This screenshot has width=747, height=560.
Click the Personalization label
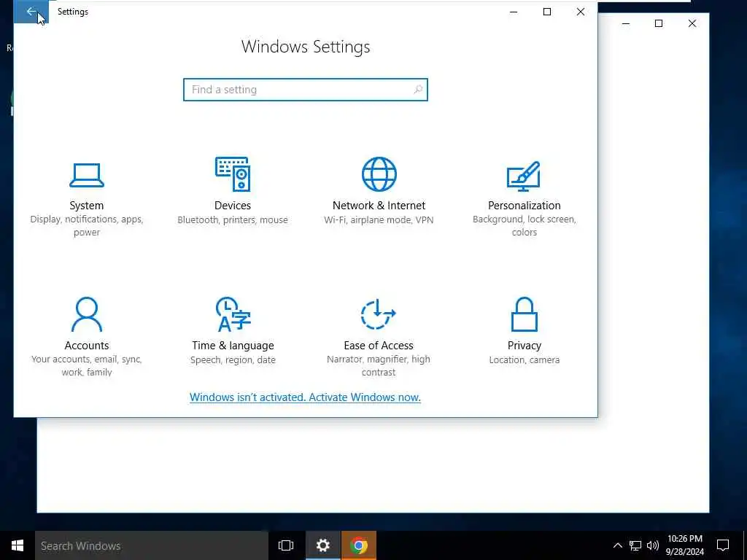[524, 205]
